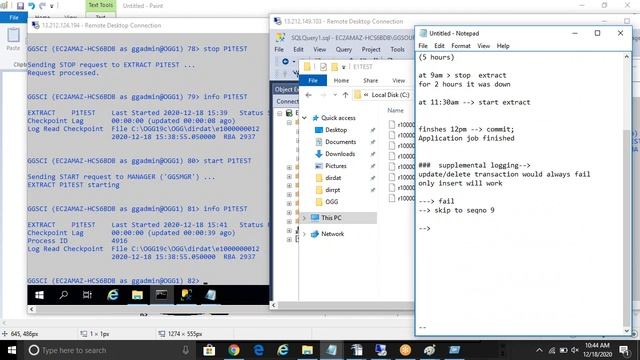This screenshot has width=640, height=360.
Task: Select Network in navigation pane
Action: [332, 234]
